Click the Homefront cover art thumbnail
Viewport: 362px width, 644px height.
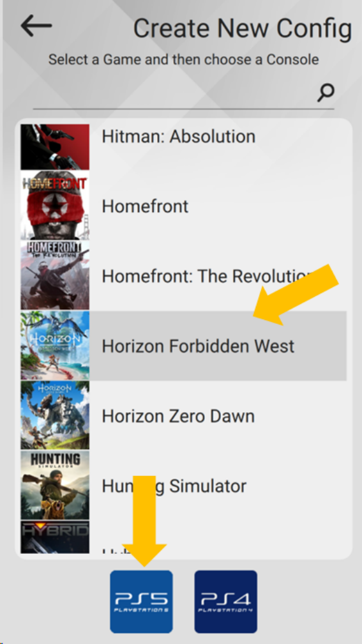[55, 206]
